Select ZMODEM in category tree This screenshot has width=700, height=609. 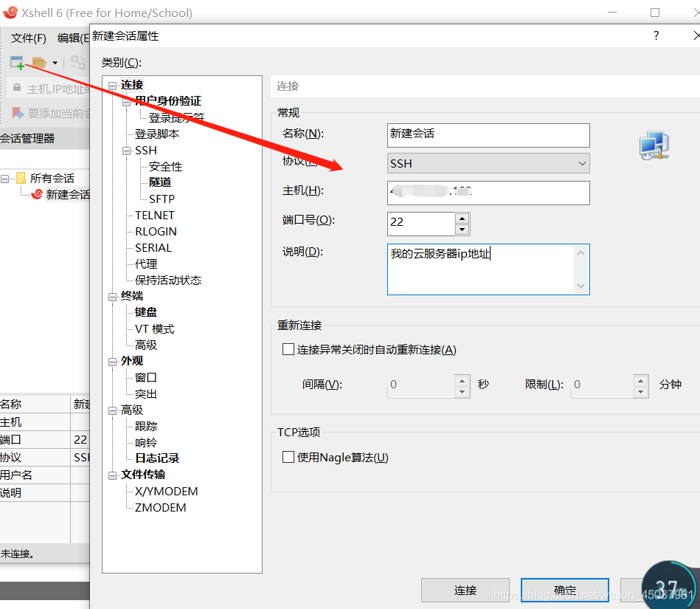tap(160, 508)
